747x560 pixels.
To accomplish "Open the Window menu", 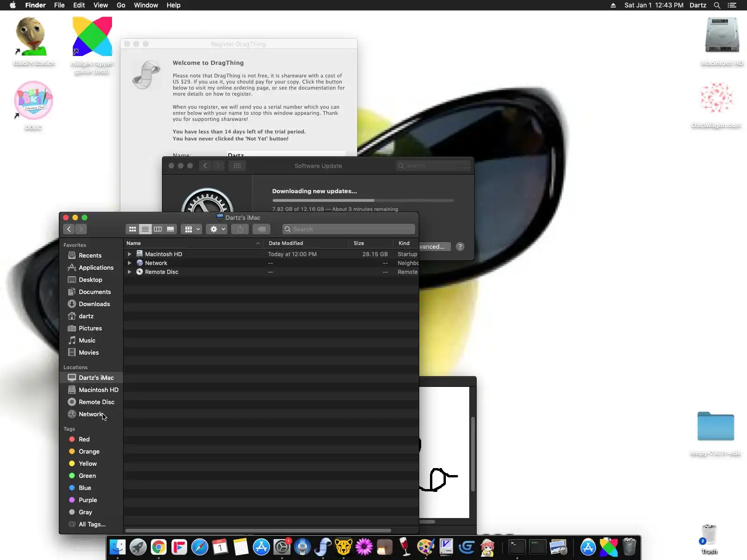I will 146,5.
